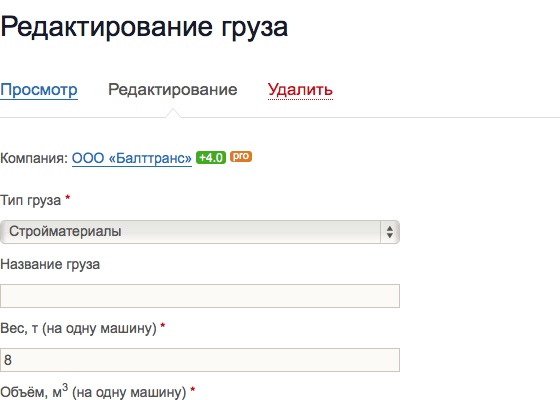Click the red asterisk beside Объём label
Viewport: 560px width, 400px height.
(x=192, y=389)
